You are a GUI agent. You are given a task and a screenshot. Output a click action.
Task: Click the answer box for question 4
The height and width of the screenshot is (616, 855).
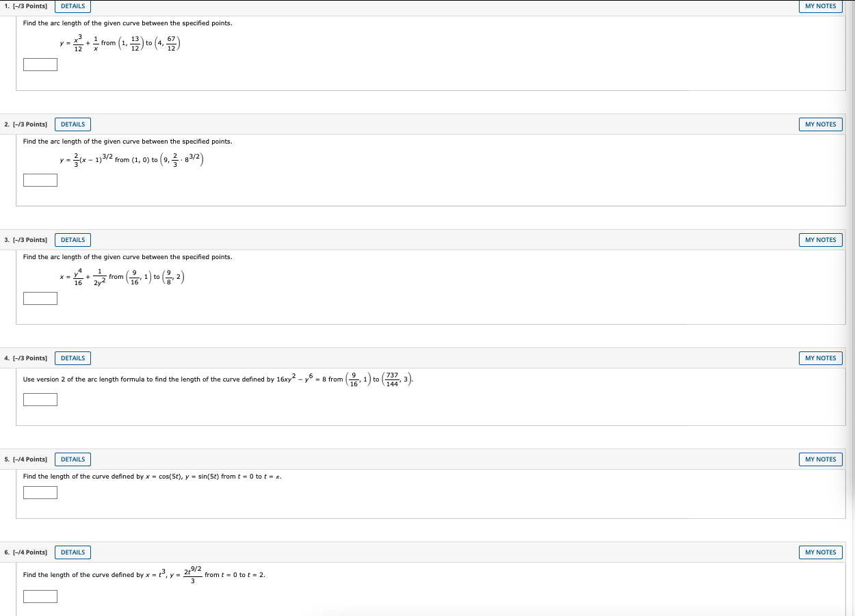(40, 399)
